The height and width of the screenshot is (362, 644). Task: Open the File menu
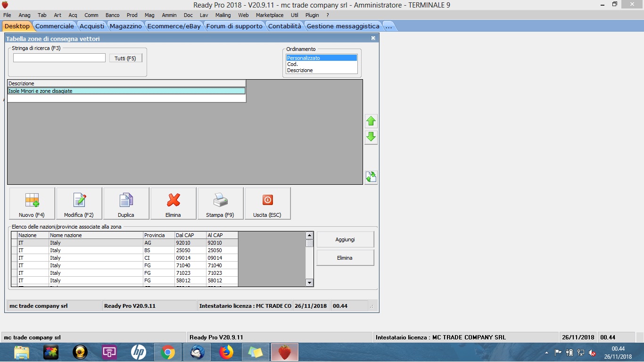click(7, 15)
